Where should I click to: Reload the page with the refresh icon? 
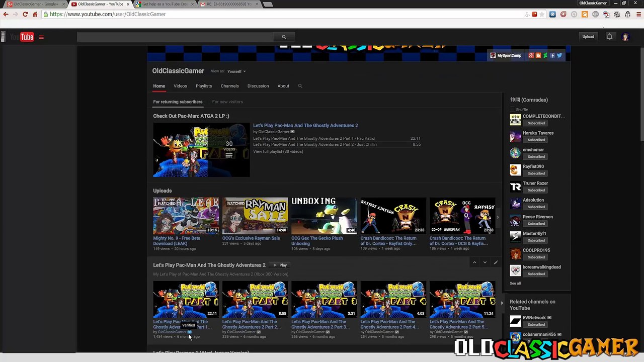point(25,14)
